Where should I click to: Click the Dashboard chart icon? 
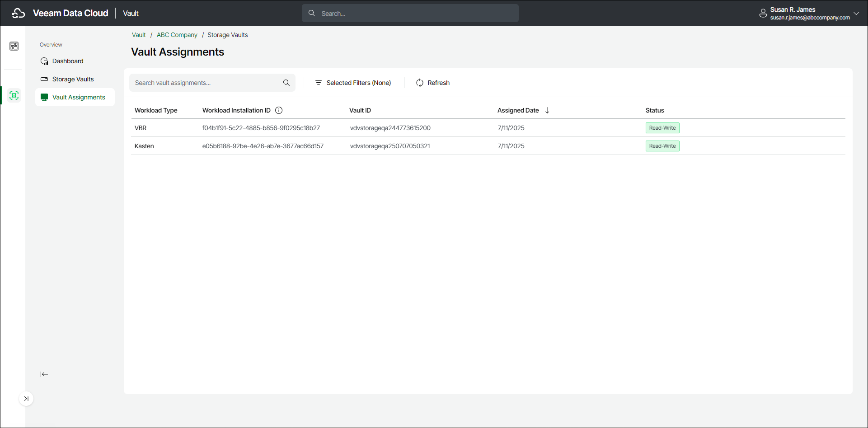pos(44,61)
